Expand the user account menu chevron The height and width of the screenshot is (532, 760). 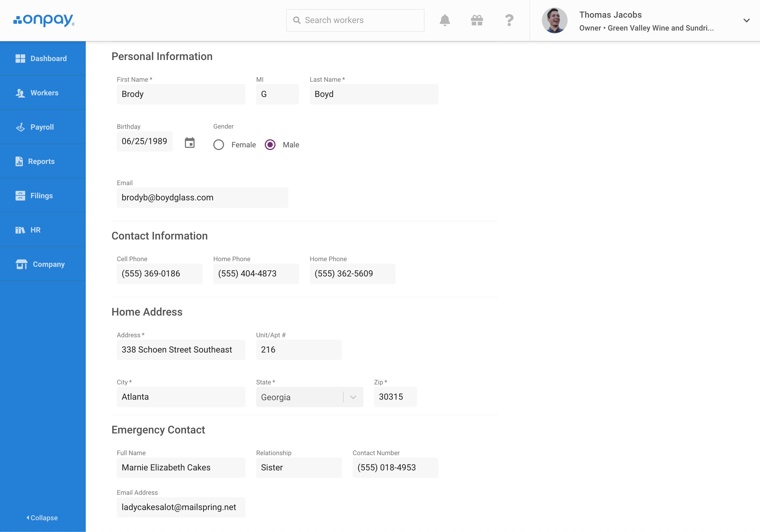pyautogui.click(x=746, y=20)
